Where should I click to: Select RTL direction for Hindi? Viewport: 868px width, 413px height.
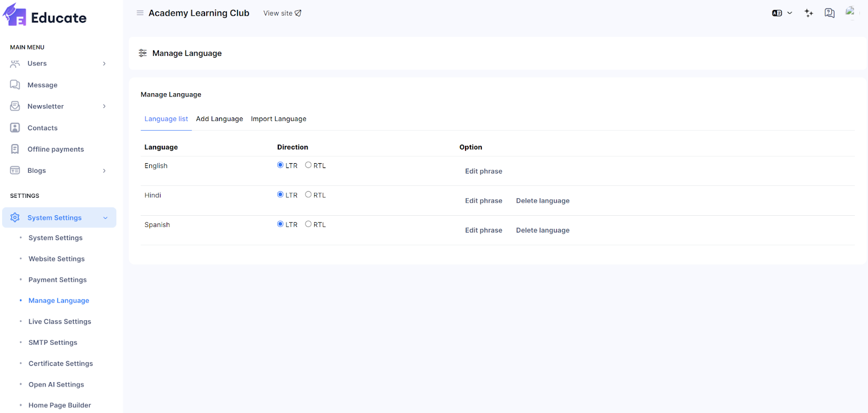click(308, 195)
